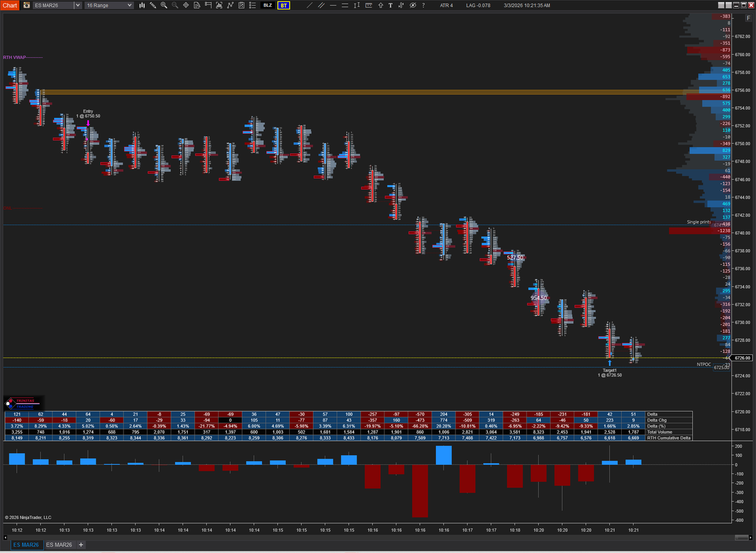Switch to the second ES MAR26 tab
The image size is (756, 553).
(x=60, y=544)
